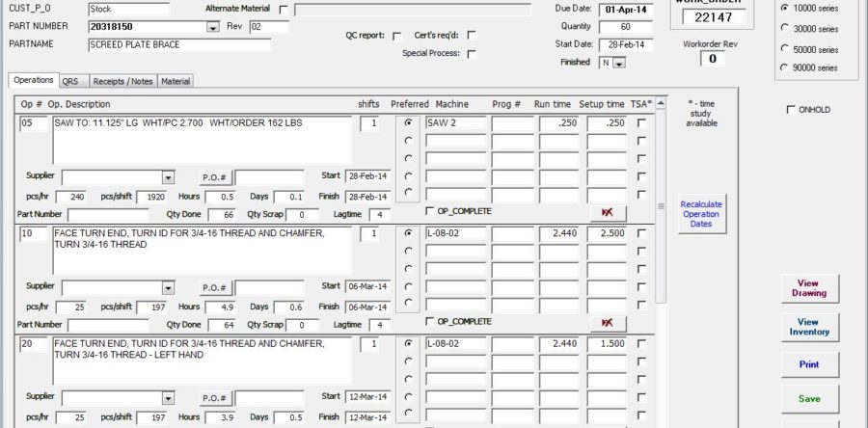Toggle the Alternate Material checkbox
This screenshot has height=428, width=868.
pos(284,10)
